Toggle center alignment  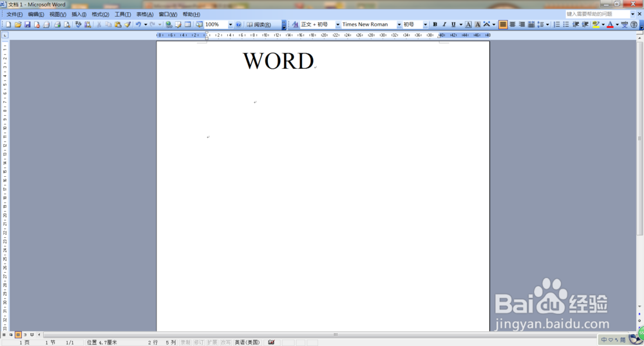(512, 24)
